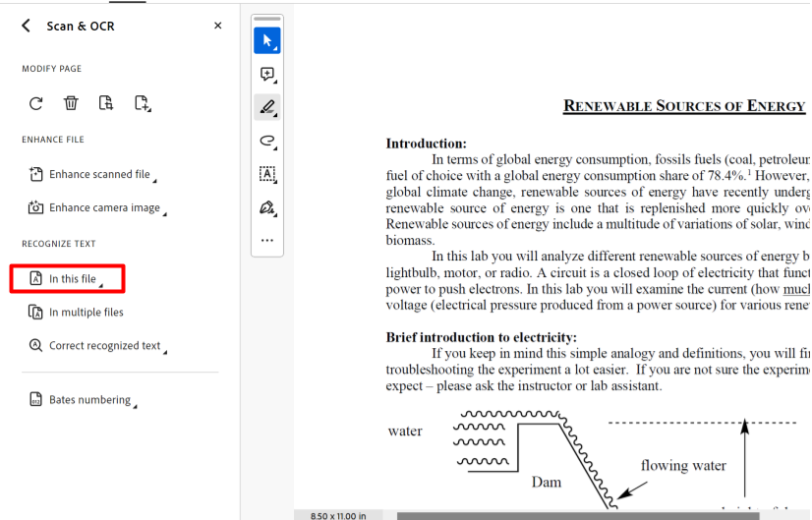Click the Insert page icon
The image size is (812, 520).
point(143,103)
